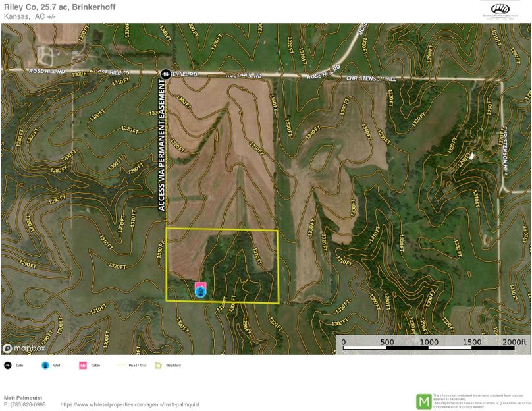Viewport: 532px width, 411px height.
Task: Click the green MapRight M logo
Action: (x=423, y=401)
